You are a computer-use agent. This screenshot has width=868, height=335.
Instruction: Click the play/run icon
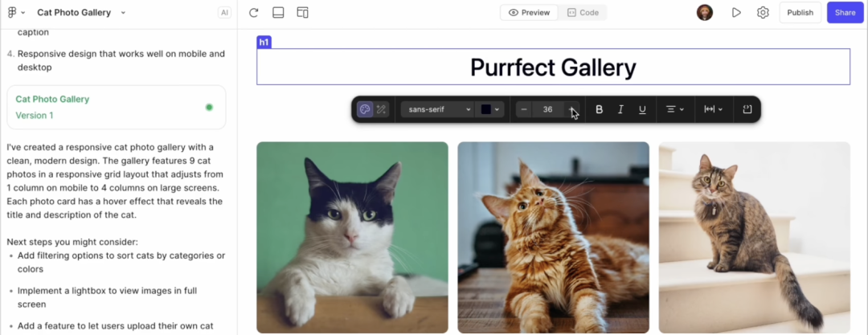pyautogui.click(x=735, y=13)
